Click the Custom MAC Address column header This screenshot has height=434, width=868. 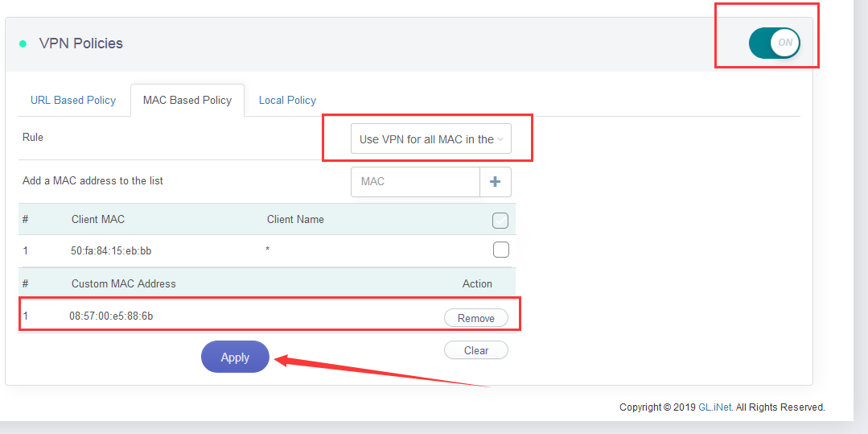pyautogui.click(x=124, y=283)
